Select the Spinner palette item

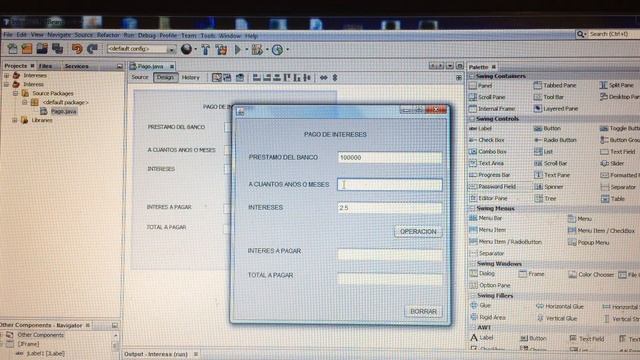click(549, 187)
